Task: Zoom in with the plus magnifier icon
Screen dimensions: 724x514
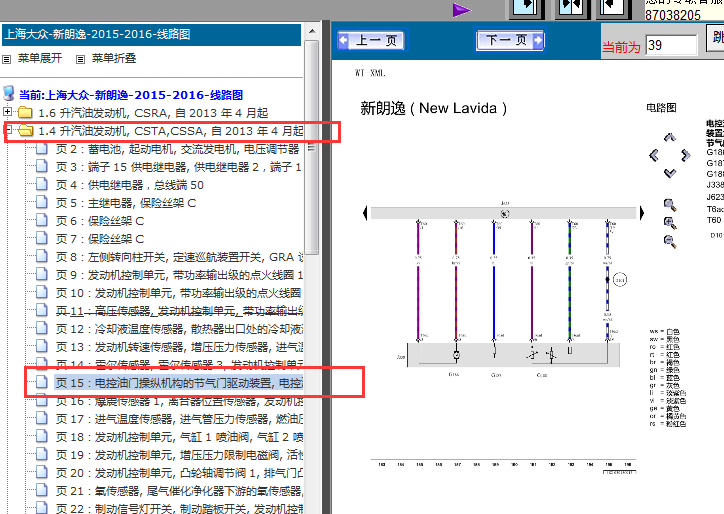Action: click(x=670, y=223)
